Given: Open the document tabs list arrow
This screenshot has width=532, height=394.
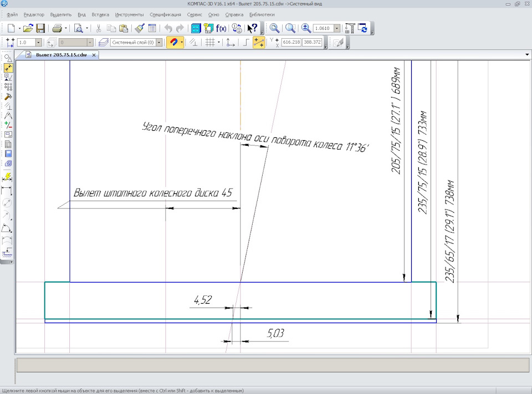Looking at the screenshot, I should [x=527, y=55].
